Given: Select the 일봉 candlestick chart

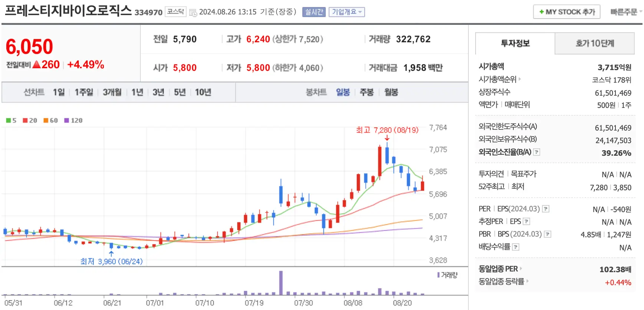Looking at the screenshot, I should [343, 92].
